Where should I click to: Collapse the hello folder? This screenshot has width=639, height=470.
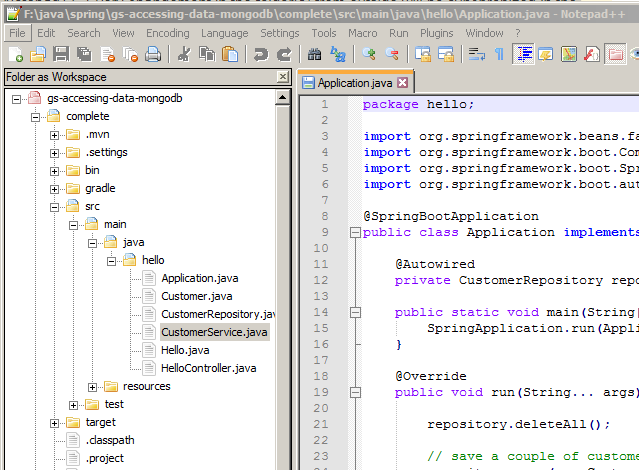tap(111, 261)
